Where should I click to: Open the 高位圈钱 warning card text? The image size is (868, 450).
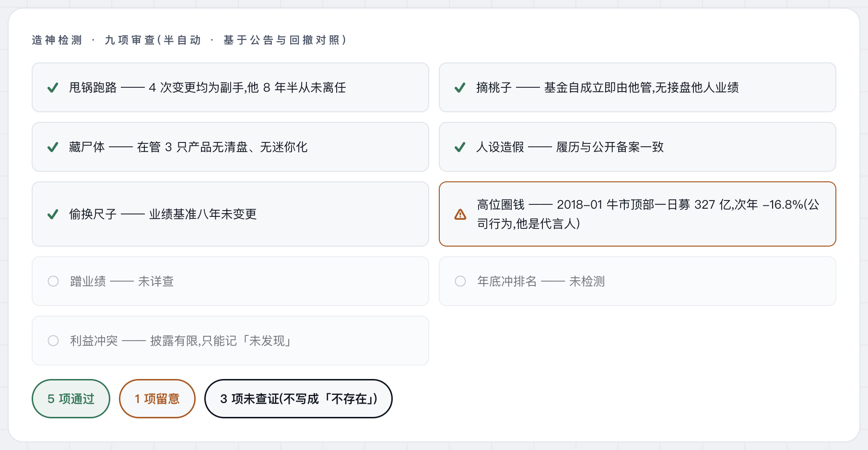point(648,214)
